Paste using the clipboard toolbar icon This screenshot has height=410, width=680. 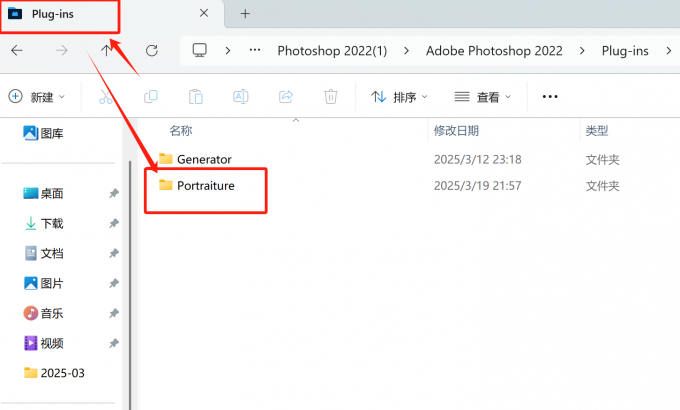(x=196, y=96)
